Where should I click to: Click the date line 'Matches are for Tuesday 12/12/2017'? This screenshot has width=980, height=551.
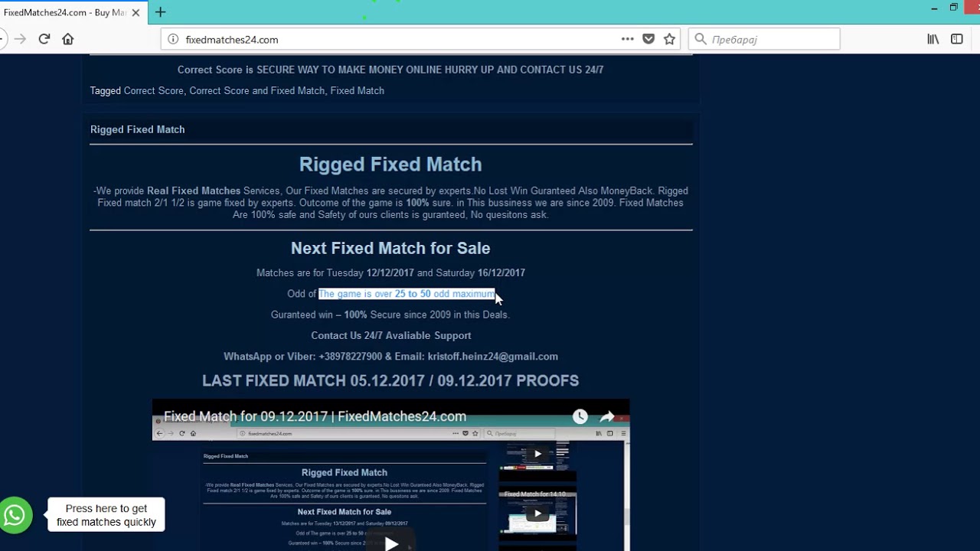pyautogui.click(x=390, y=272)
